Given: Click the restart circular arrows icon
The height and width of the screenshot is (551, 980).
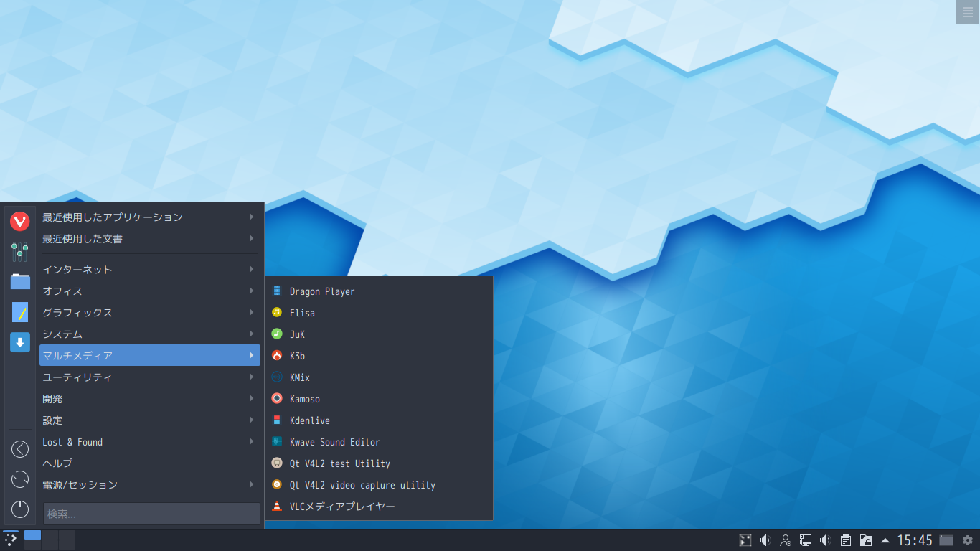Looking at the screenshot, I should (x=20, y=479).
